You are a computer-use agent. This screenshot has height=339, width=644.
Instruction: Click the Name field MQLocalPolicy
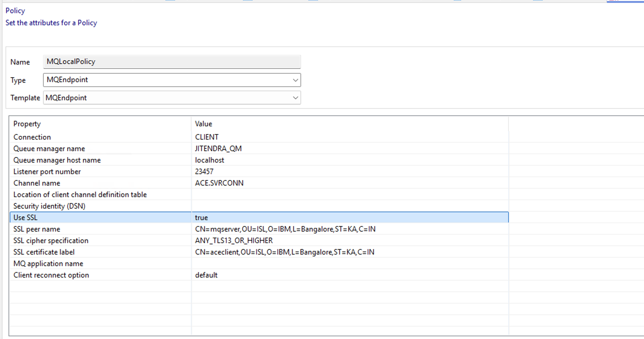pyautogui.click(x=172, y=62)
